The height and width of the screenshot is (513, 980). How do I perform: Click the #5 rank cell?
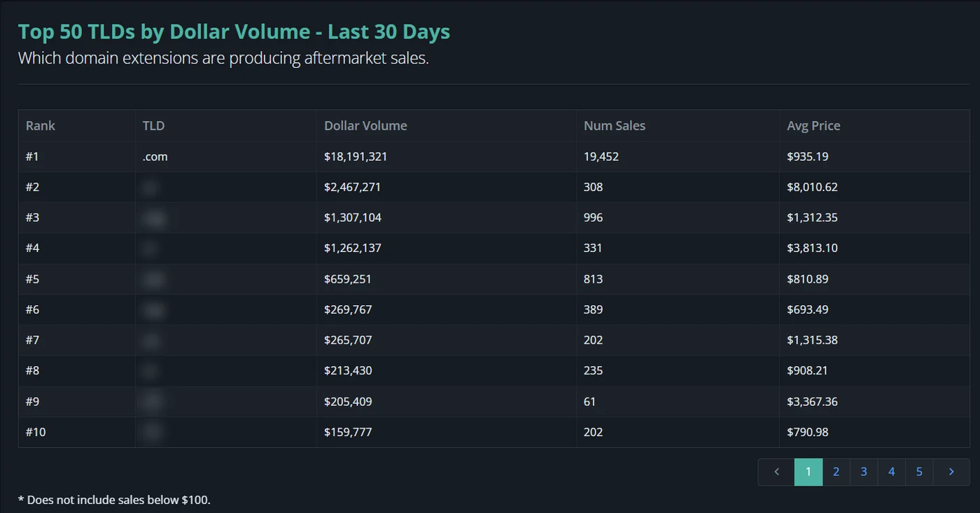[77, 279]
